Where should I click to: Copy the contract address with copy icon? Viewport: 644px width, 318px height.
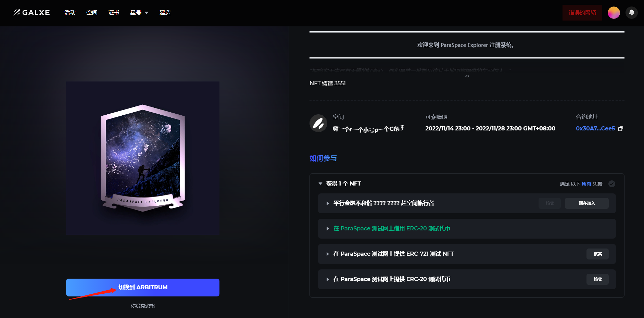pyautogui.click(x=620, y=129)
